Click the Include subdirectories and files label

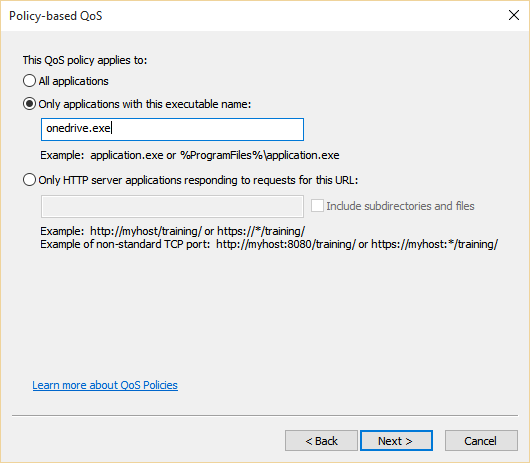400,206
